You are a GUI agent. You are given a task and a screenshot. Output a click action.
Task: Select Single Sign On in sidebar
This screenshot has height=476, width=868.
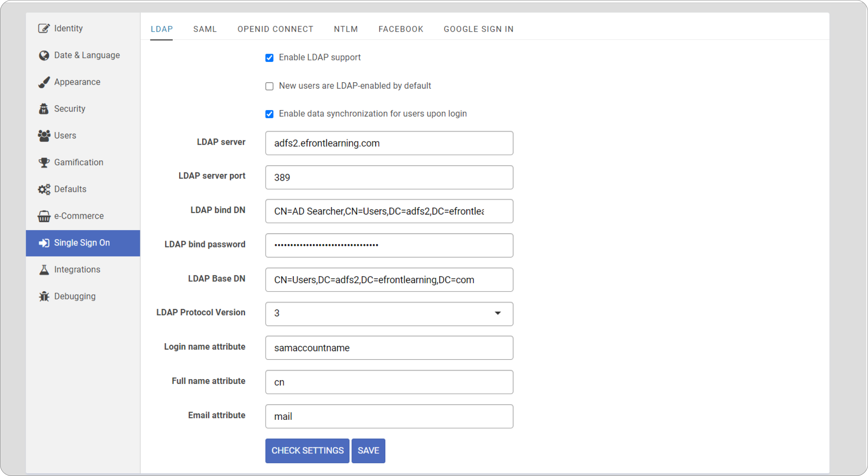point(83,243)
